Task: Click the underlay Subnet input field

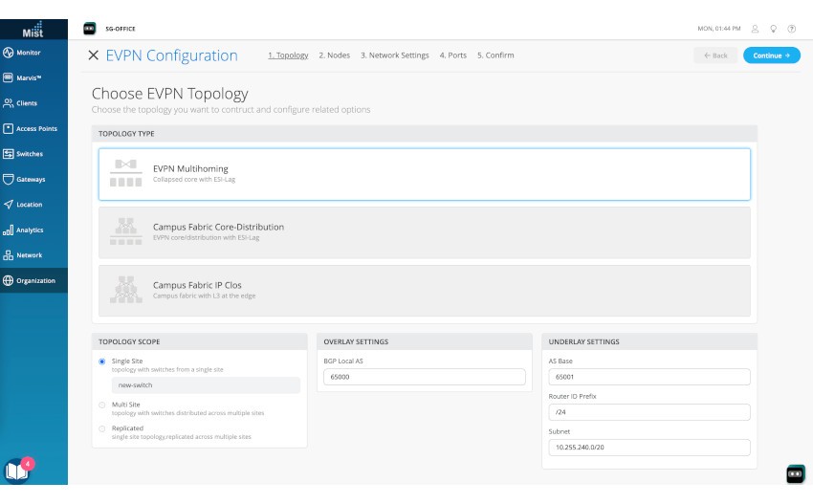Action: pos(648,448)
